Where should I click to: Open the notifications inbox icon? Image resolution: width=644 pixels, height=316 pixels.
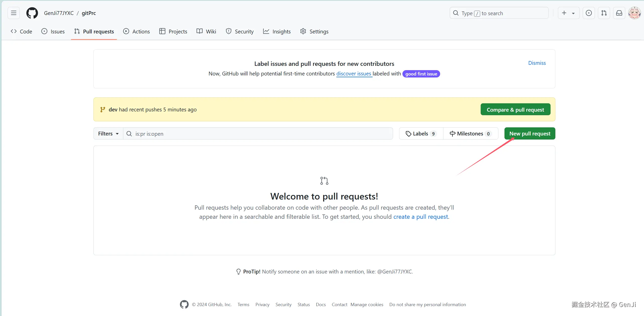pyautogui.click(x=619, y=13)
